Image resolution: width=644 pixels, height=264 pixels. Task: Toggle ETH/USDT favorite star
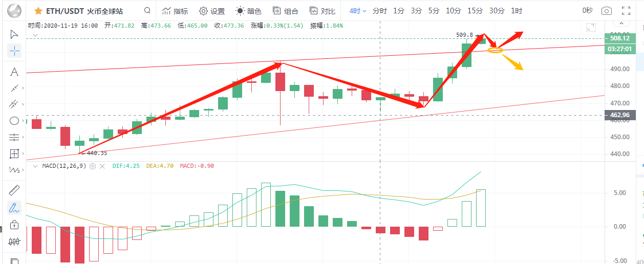point(38,11)
